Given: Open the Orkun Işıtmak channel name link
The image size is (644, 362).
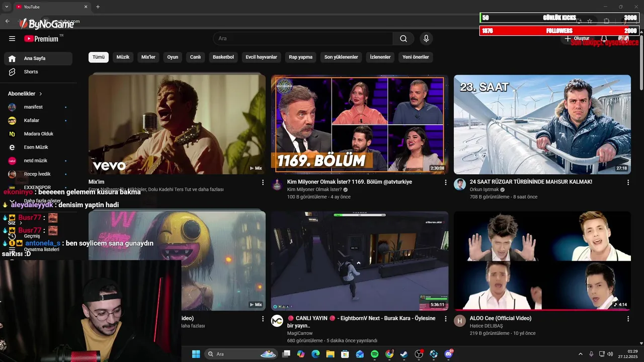Looking at the screenshot, I should tap(484, 190).
